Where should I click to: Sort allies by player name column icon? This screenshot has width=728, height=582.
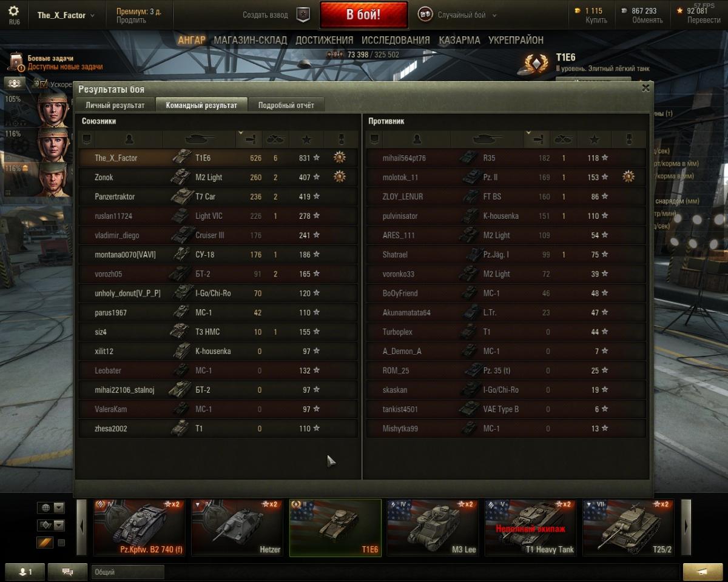pos(129,139)
